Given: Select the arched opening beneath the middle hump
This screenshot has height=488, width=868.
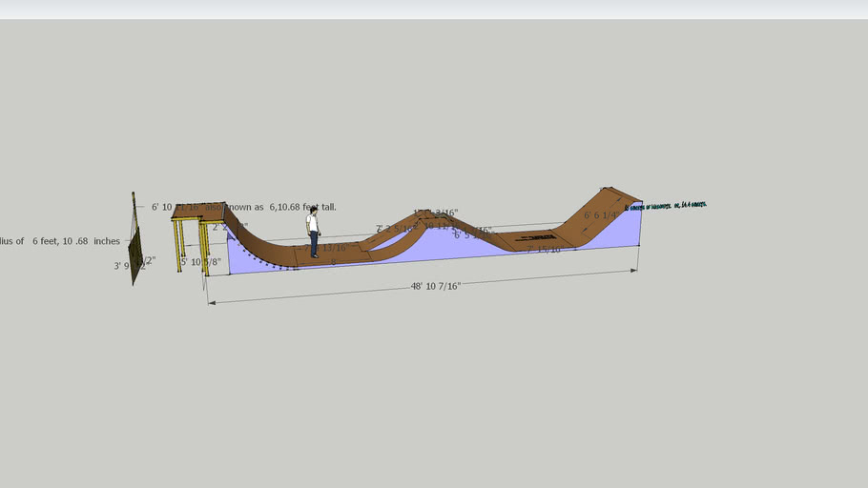Looking at the screenshot, I should (391, 244).
